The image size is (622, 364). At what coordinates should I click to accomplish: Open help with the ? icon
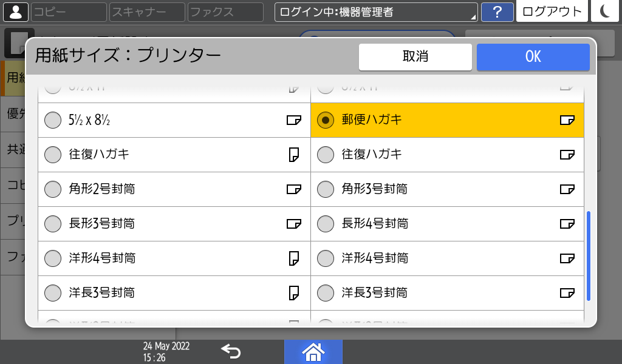(x=497, y=12)
